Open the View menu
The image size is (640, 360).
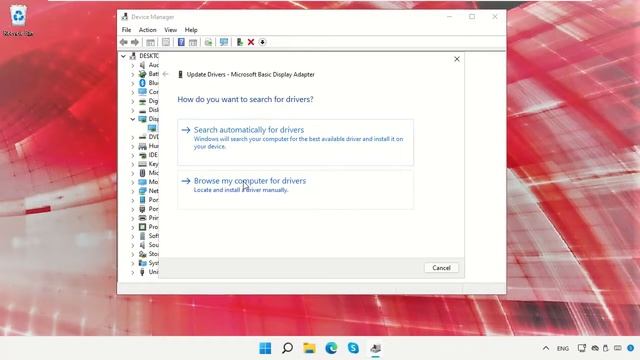point(171,30)
